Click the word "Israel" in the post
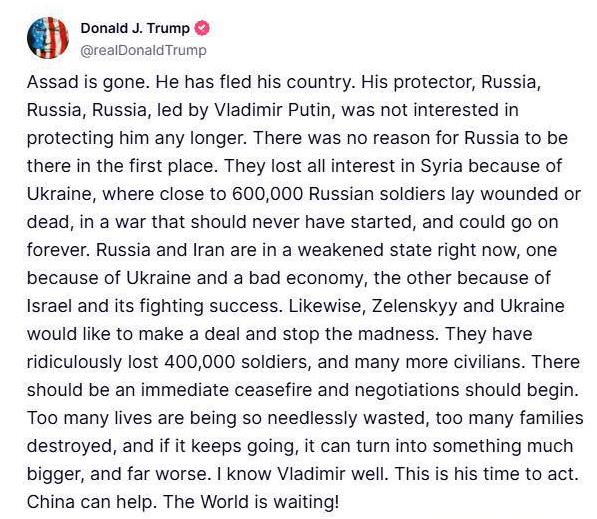 49,306
